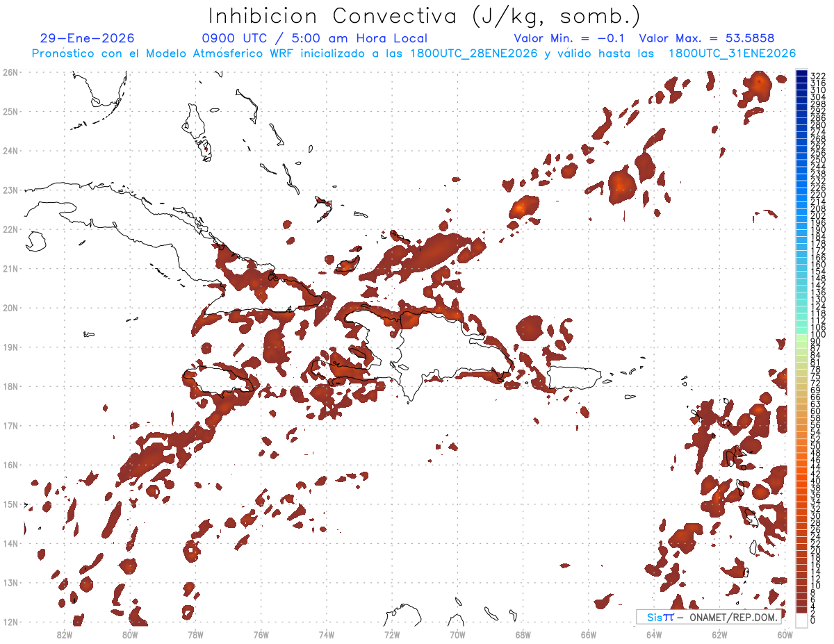Click the '23N' latitude label
Image resolution: width=834 pixels, height=644 pixels.
click(x=10, y=190)
